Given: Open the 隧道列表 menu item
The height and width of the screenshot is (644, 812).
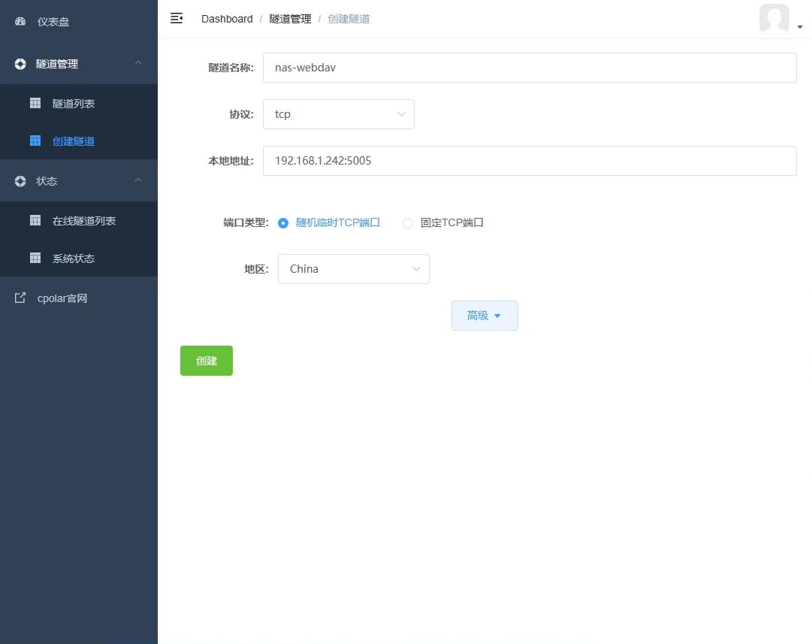Looking at the screenshot, I should click(79, 103).
